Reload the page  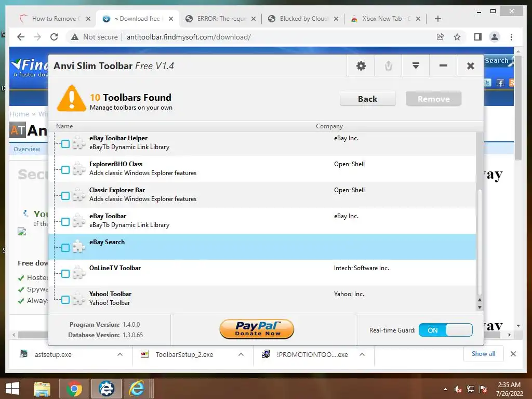click(54, 37)
